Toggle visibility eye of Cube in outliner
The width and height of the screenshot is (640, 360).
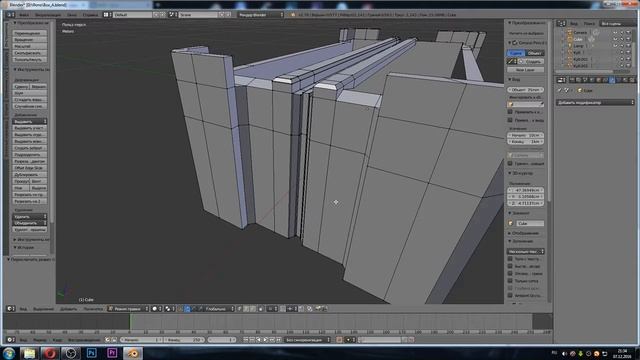click(x=615, y=39)
